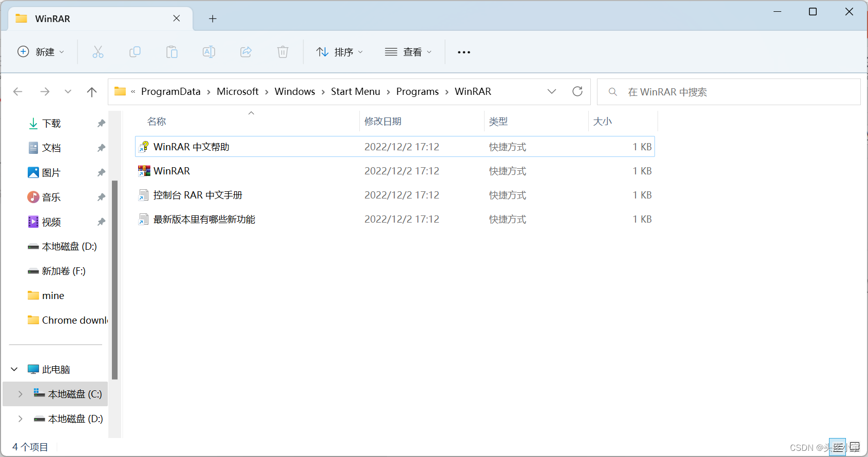Select the 最新版本里有哪些新功能 file name
Image resolution: width=868 pixels, height=457 pixels.
[204, 219]
